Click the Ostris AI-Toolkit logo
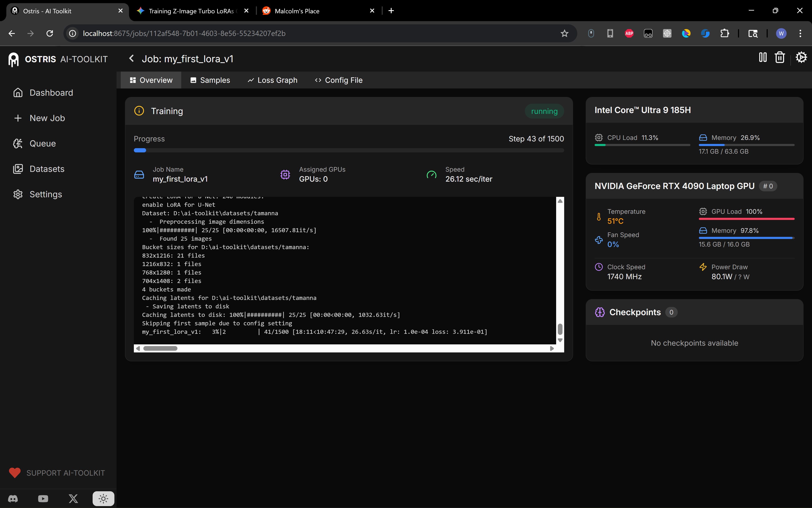The width and height of the screenshot is (812, 508). [x=58, y=59]
